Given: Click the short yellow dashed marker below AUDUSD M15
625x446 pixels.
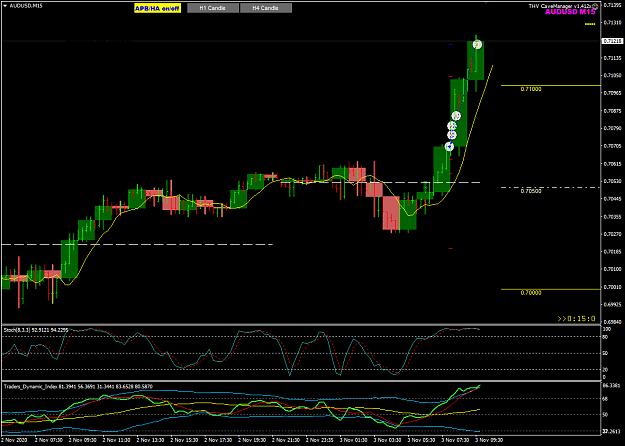Looking at the screenshot, I should pyautogui.click(x=590, y=24).
